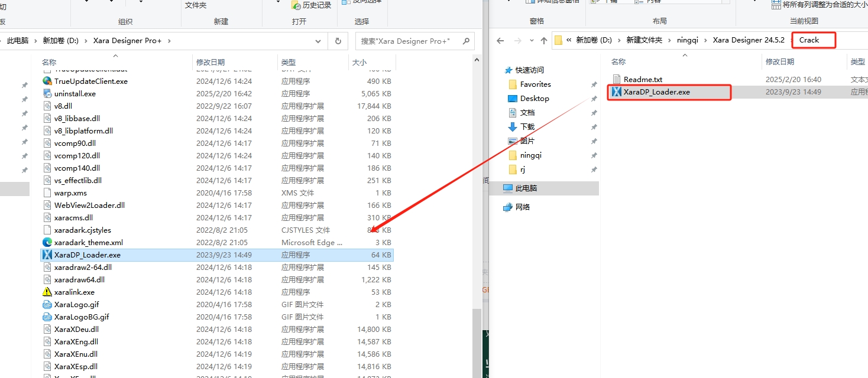Viewport: 868px width, 378px height.
Task: Select vs_effectlib.dll file name
Action: pos(78,180)
